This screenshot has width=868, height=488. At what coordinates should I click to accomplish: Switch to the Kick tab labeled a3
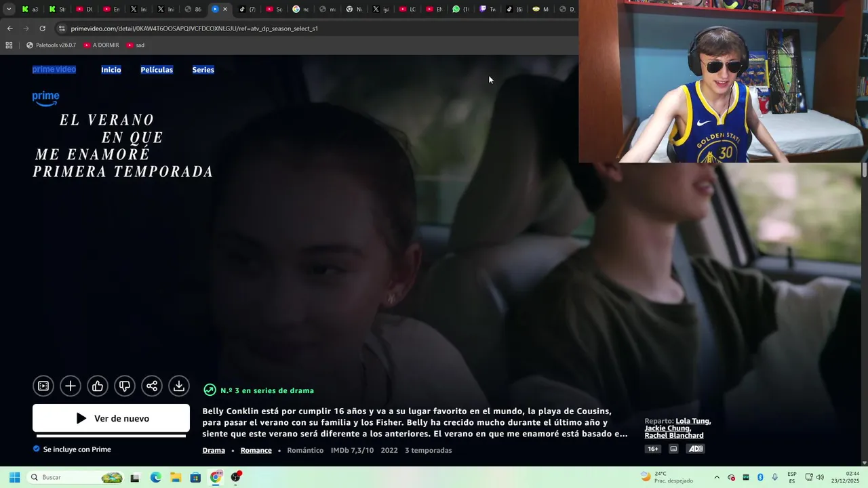tap(30, 9)
